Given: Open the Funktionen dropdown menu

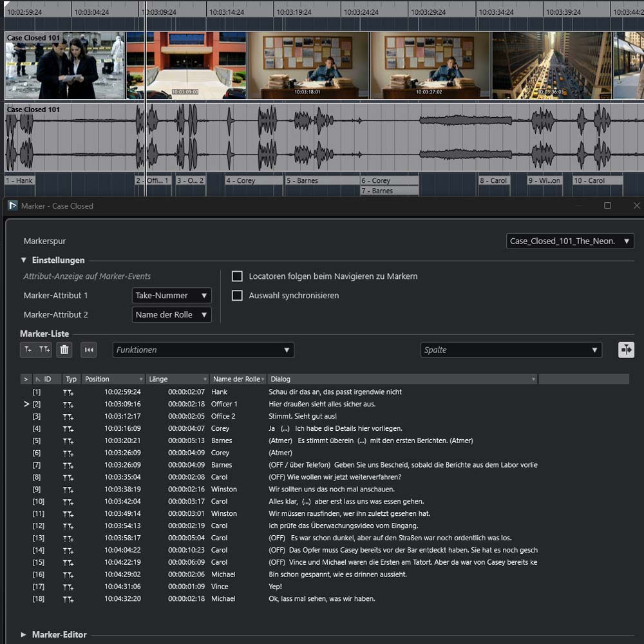Looking at the screenshot, I should click(203, 350).
